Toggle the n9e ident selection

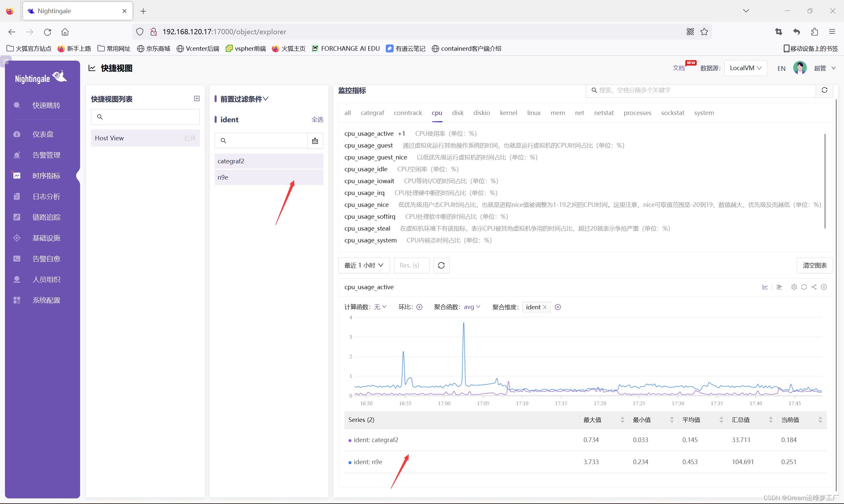point(268,177)
